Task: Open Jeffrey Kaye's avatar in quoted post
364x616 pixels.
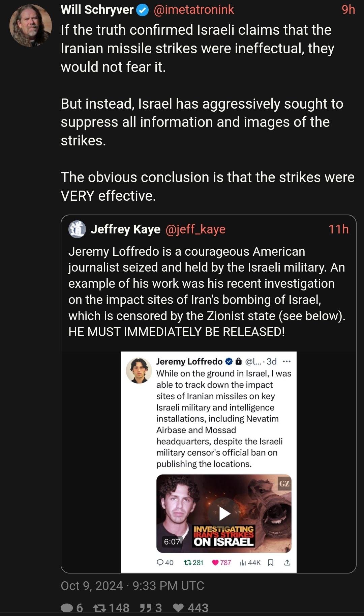Action: point(77,229)
